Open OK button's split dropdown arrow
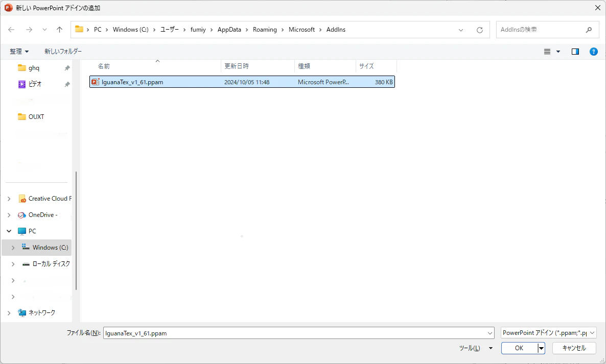Screen dimensions: 606x364 pyautogui.click(x=542, y=348)
